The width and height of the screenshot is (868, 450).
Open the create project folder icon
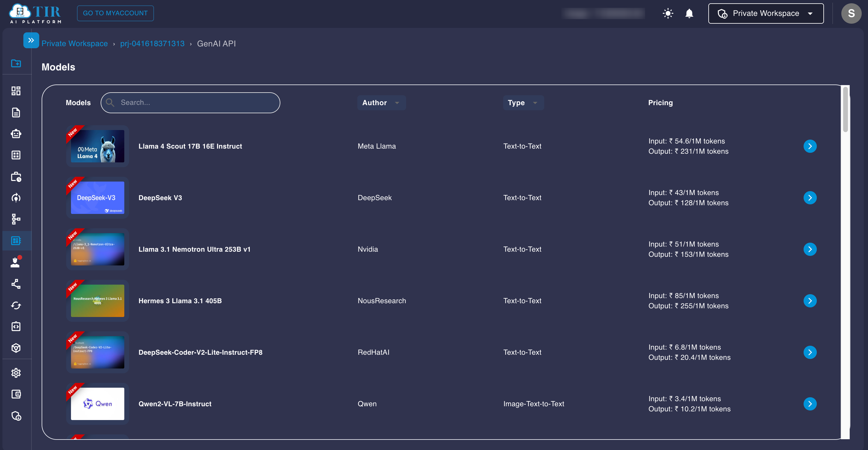coord(16,63)
